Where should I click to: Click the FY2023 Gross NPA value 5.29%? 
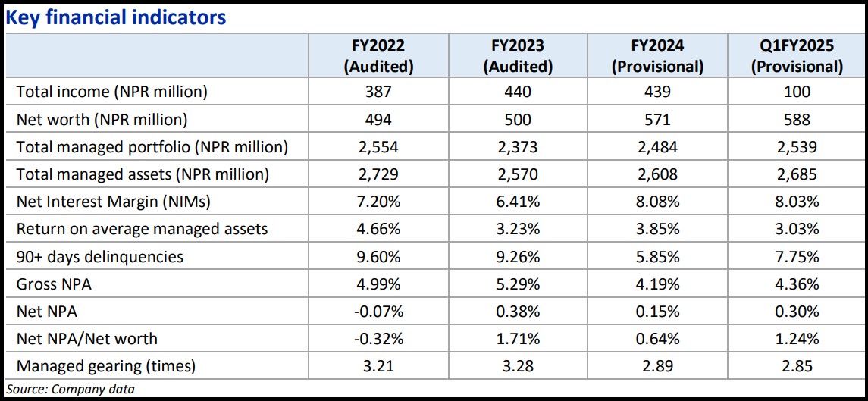(x=519, y=284)
